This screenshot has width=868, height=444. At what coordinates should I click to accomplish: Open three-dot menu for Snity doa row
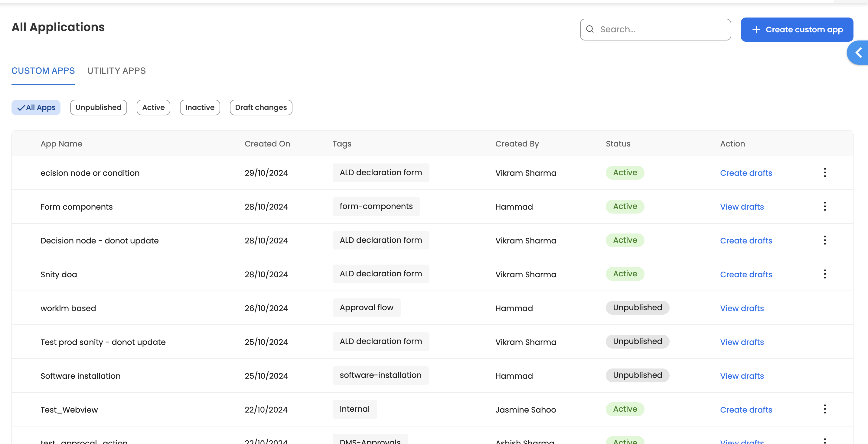[824, 274]
